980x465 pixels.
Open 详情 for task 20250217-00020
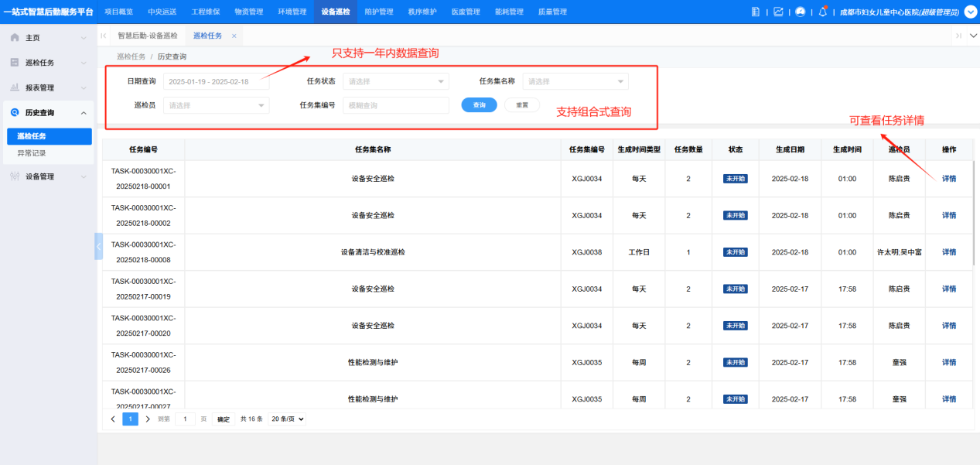949,326
